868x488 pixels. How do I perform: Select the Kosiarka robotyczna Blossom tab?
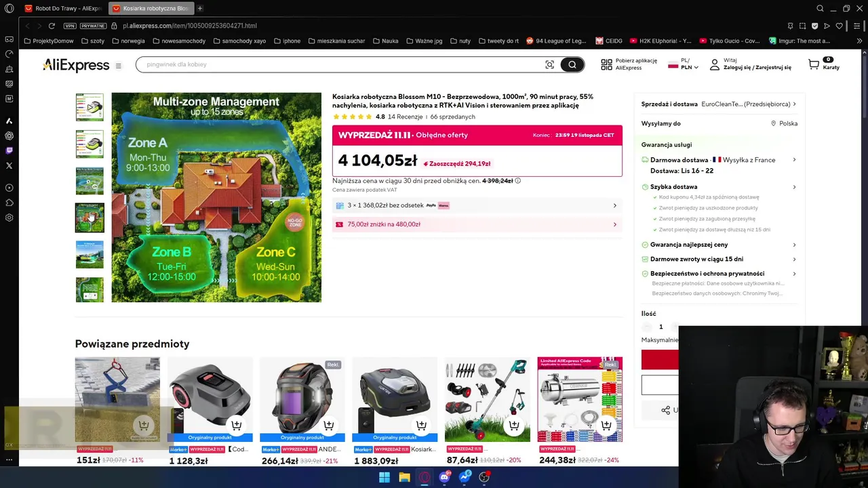[151, 8]
